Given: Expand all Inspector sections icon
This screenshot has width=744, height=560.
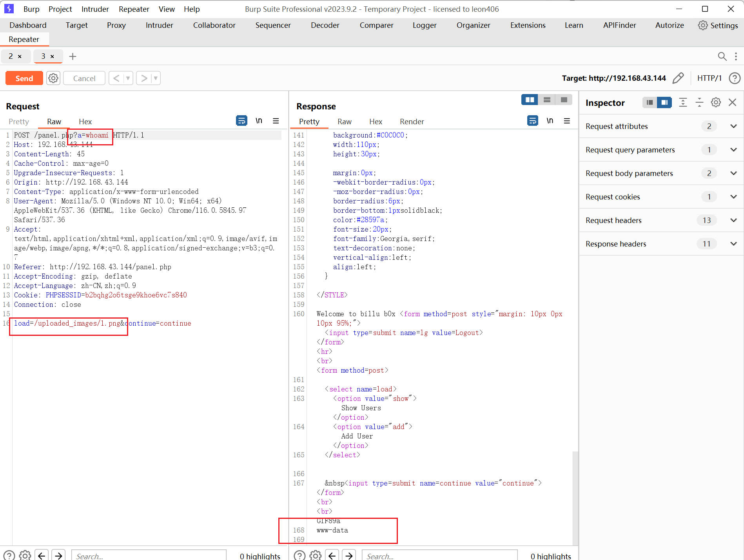Looking at the screenshot, I should 683,102.
